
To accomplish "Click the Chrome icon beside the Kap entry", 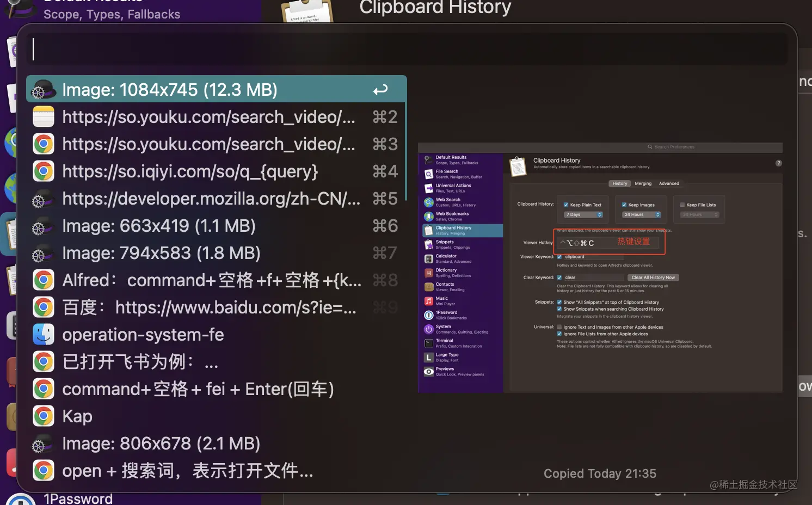I will tap(44, 416).
